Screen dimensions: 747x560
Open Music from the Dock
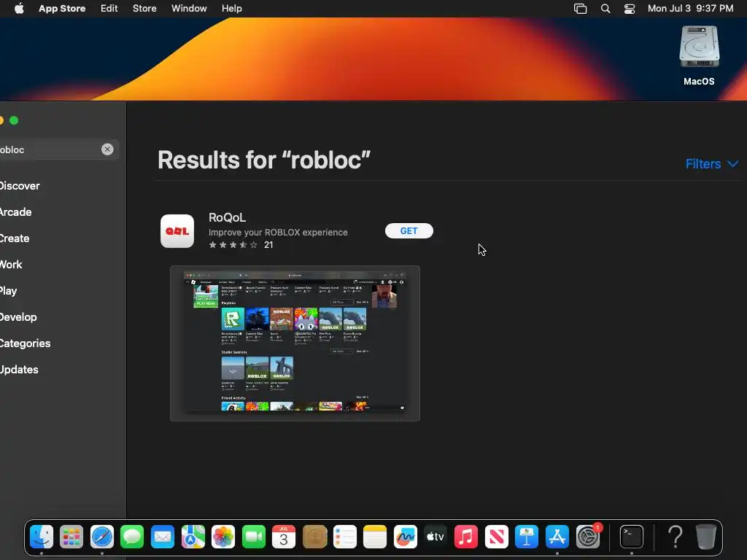(x=466, y=537)
